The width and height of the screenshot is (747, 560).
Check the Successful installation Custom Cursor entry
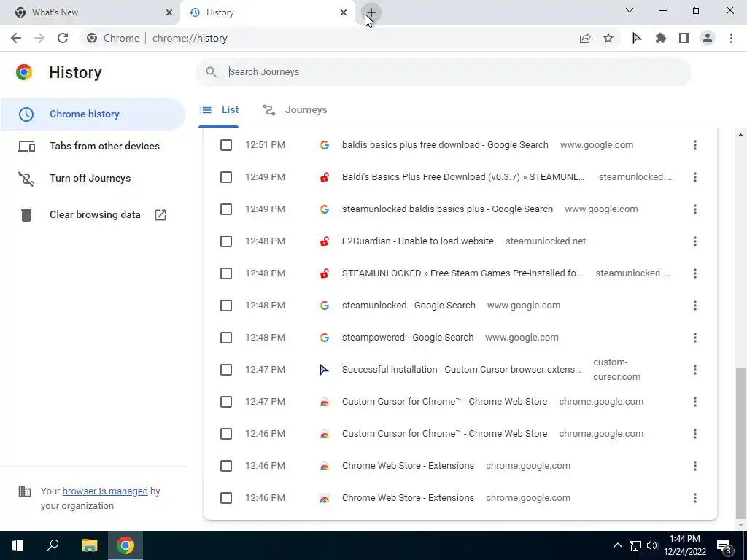point(226,370)
